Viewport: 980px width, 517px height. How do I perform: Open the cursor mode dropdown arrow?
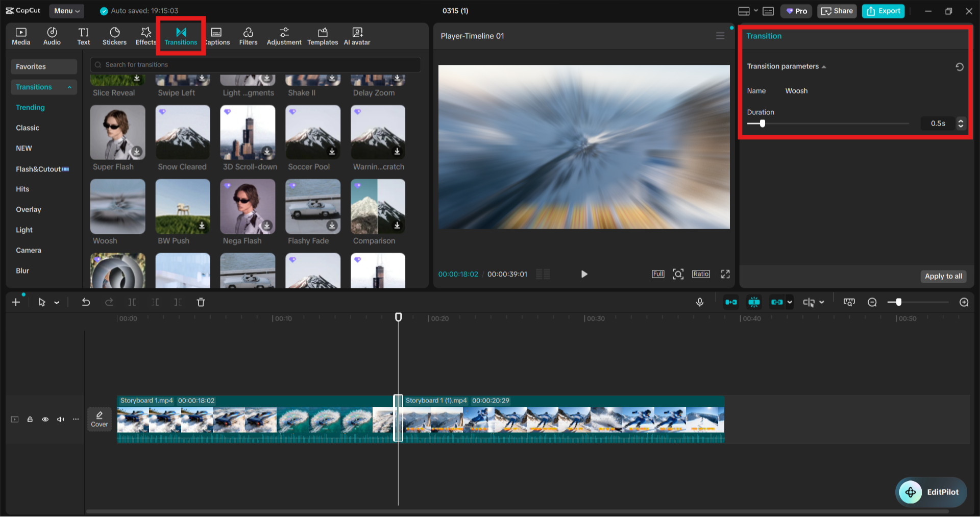point(57,302)
